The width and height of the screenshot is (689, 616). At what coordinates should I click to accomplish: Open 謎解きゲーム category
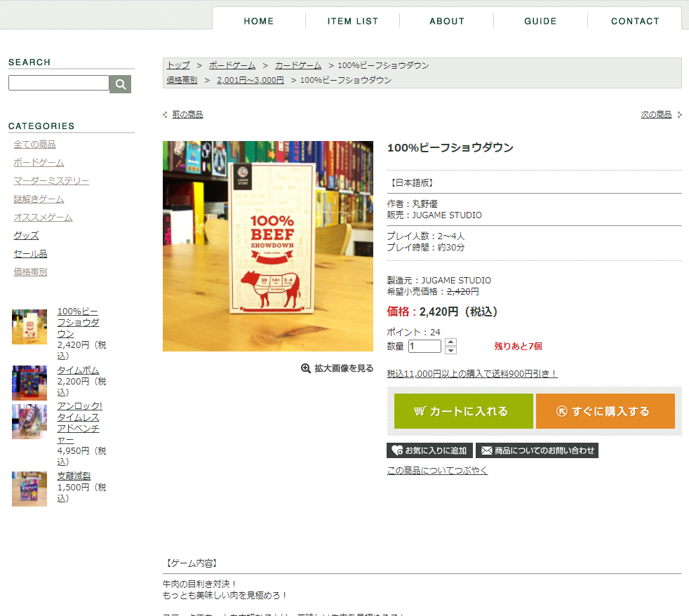[x=39, y=199]
